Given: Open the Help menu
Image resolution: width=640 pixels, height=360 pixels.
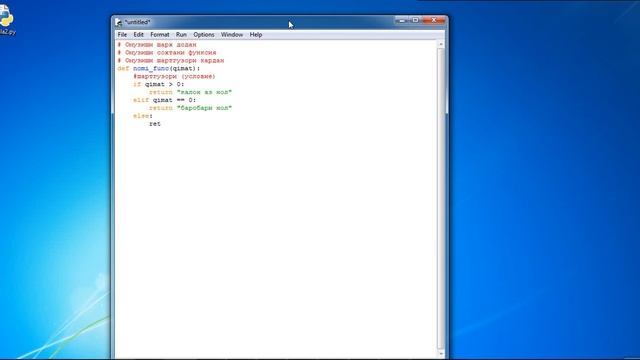Looking at the screenshot, I should (256, 35).
